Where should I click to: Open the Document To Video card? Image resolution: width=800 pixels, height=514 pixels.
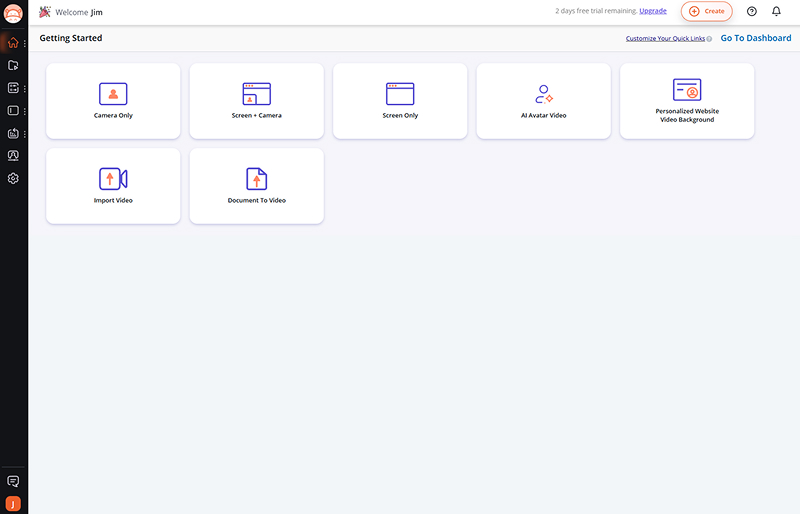(256, 186)
